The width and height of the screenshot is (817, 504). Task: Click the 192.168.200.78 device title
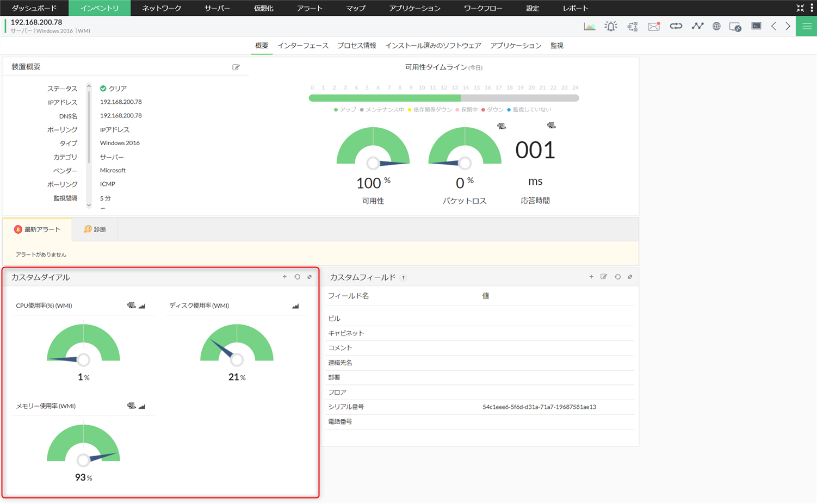(36, 22)
